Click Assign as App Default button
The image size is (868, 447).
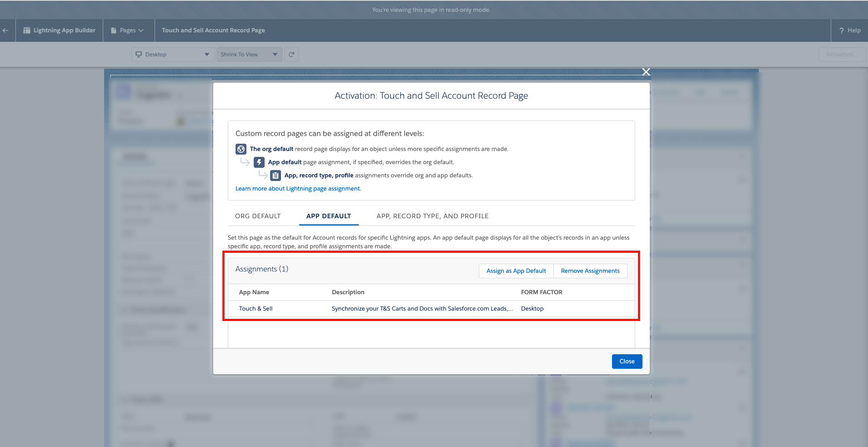click(516, 271)
